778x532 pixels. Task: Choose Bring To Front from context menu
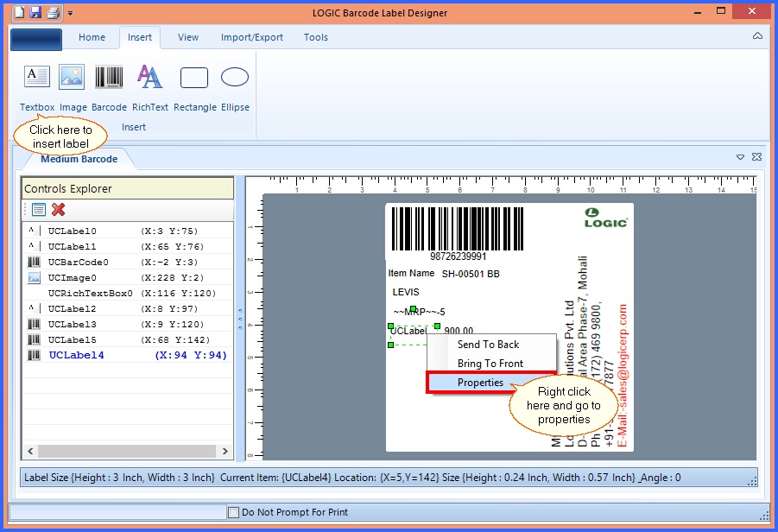click(x=491, y=364)
